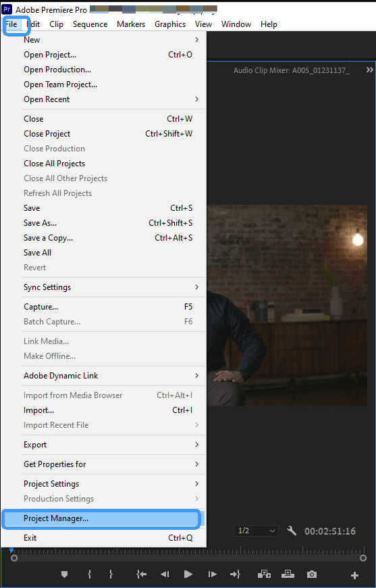This screenshot has height=588, width=376.
Task: Step forward one frame
Action: 213,574
